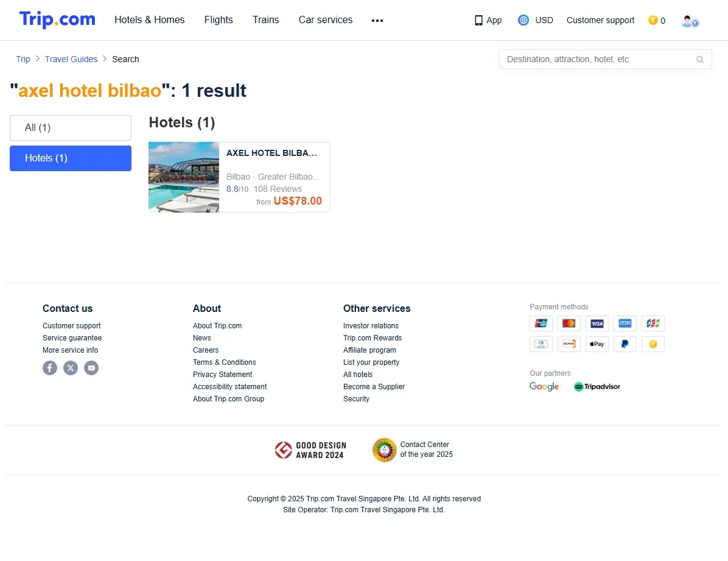Open the Investor relations link
The height and width of the screenshot is (561, 728).
371,326
